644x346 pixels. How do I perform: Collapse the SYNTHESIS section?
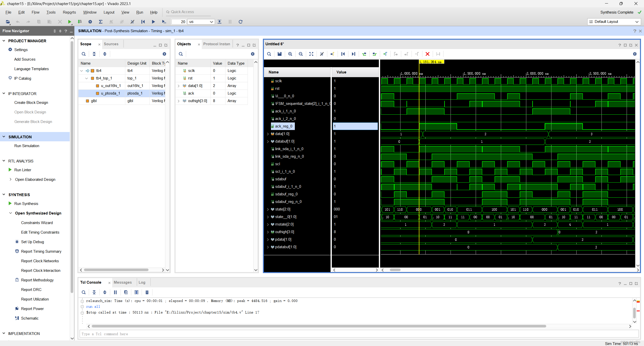click(x=4, y=195)
